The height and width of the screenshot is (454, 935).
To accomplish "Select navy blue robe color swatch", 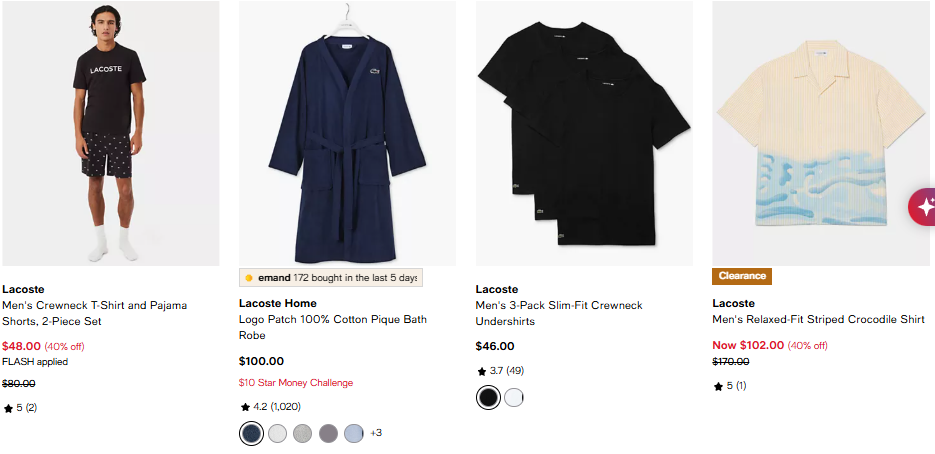I will (x=251, y=433).
